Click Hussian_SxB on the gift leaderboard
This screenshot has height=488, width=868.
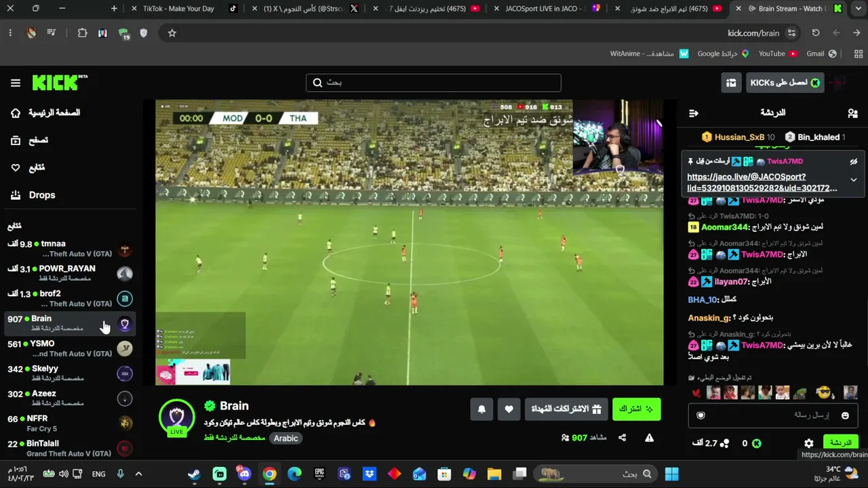738,137
